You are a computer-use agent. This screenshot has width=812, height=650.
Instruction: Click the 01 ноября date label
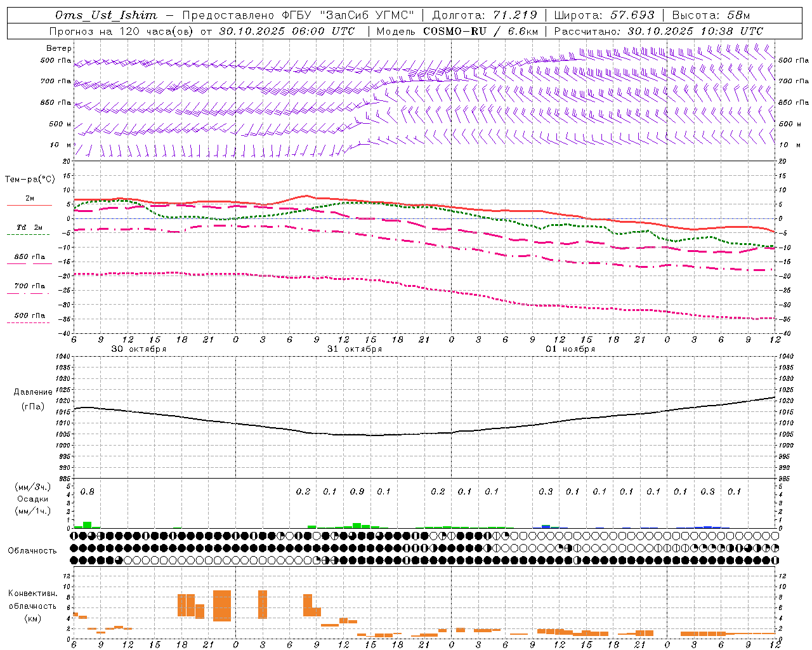[570, 349]
